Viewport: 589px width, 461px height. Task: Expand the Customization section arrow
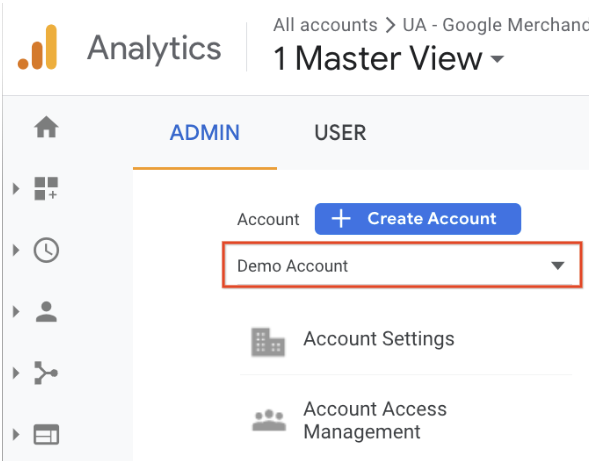coord(16,188)
